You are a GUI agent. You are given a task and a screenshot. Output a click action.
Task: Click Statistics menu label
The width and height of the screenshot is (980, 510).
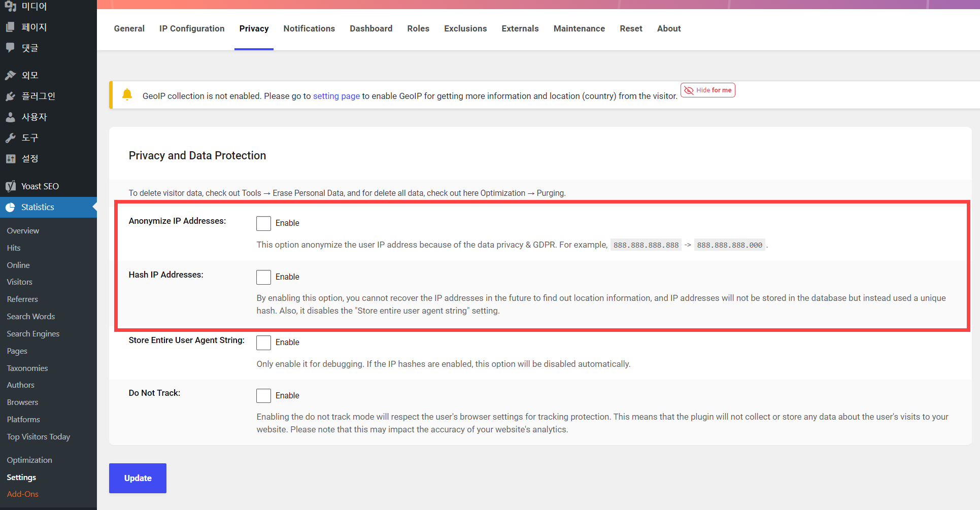point(38,207)
